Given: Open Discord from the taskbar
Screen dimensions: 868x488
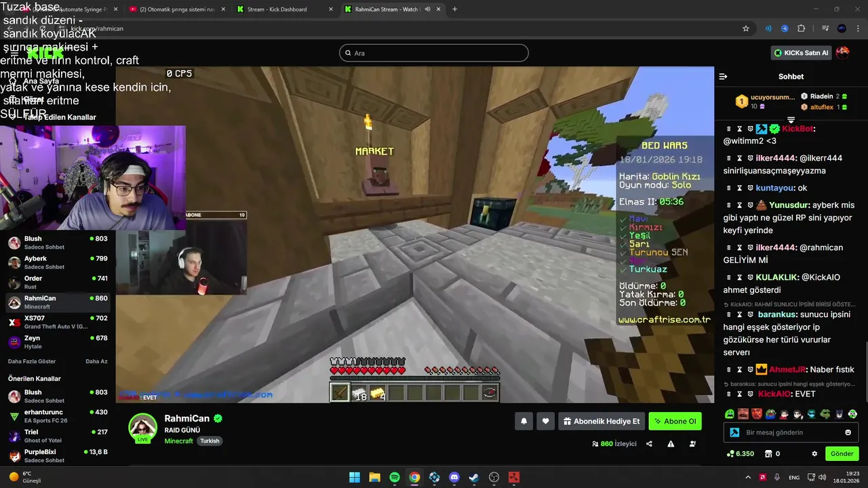Looking at the screenshot, I should [x=454, y=477].
